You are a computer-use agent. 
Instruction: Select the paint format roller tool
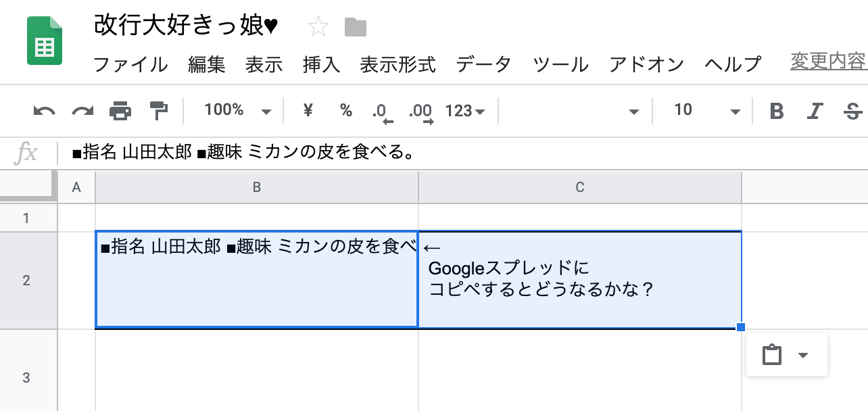click(158, 111)
